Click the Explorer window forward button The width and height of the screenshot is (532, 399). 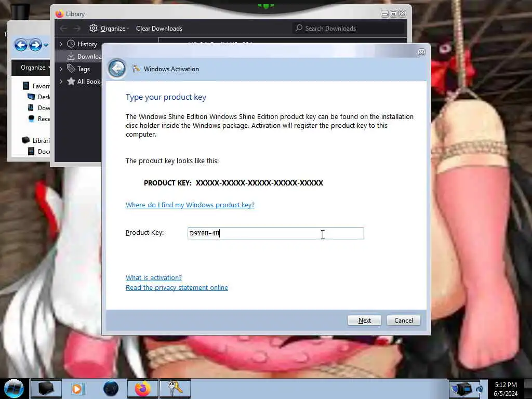pos(35,45)
